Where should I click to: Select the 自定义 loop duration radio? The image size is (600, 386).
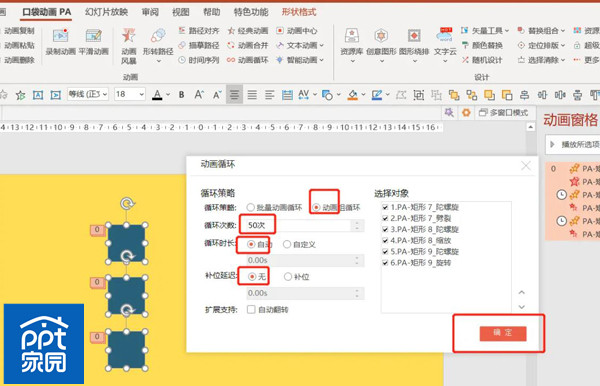(x=287, y=244)
